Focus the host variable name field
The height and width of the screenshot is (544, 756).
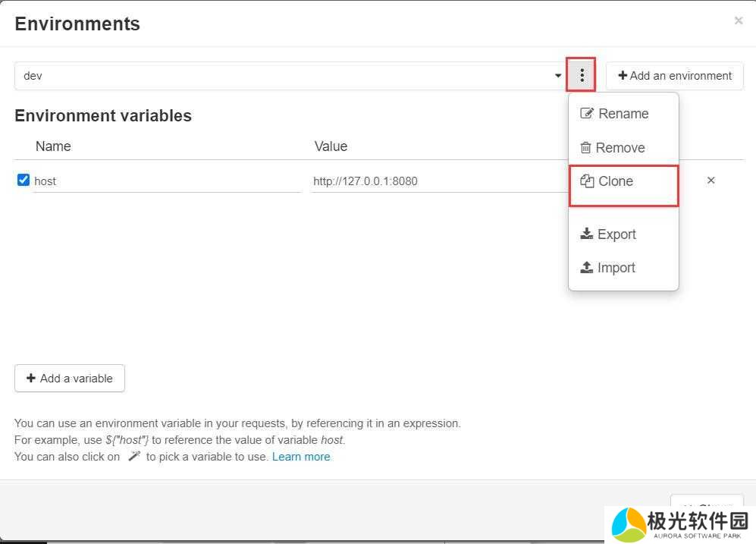pyautogui.click(x=167, y=181)
